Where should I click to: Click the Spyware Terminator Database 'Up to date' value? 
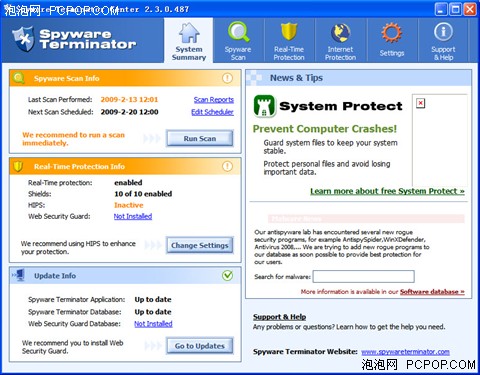pos(153,312)
